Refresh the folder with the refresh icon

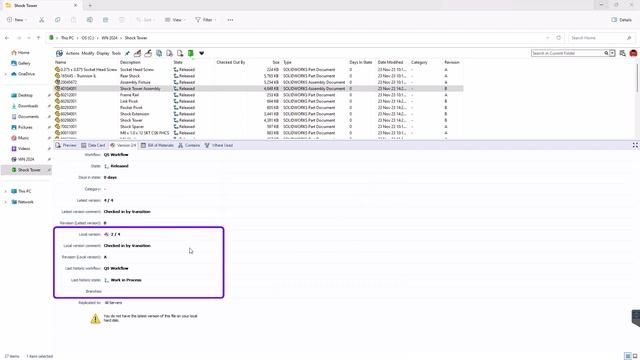point(559,38)
